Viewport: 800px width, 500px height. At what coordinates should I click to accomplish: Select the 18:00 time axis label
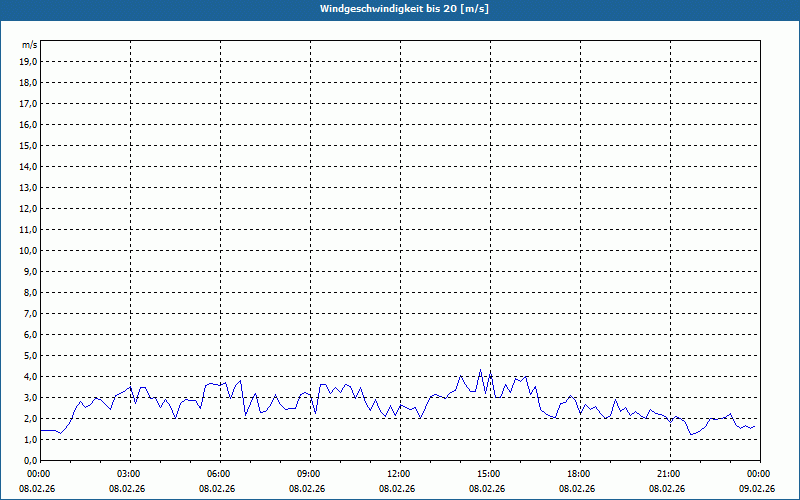point(579,474)
